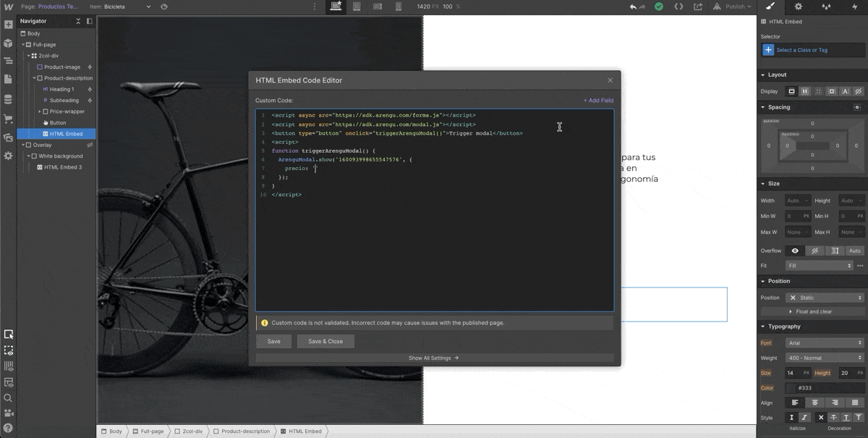Viewport: 868px width, 438px height.
Task: Open the Position Static dropdown
Action: (825, 298)
